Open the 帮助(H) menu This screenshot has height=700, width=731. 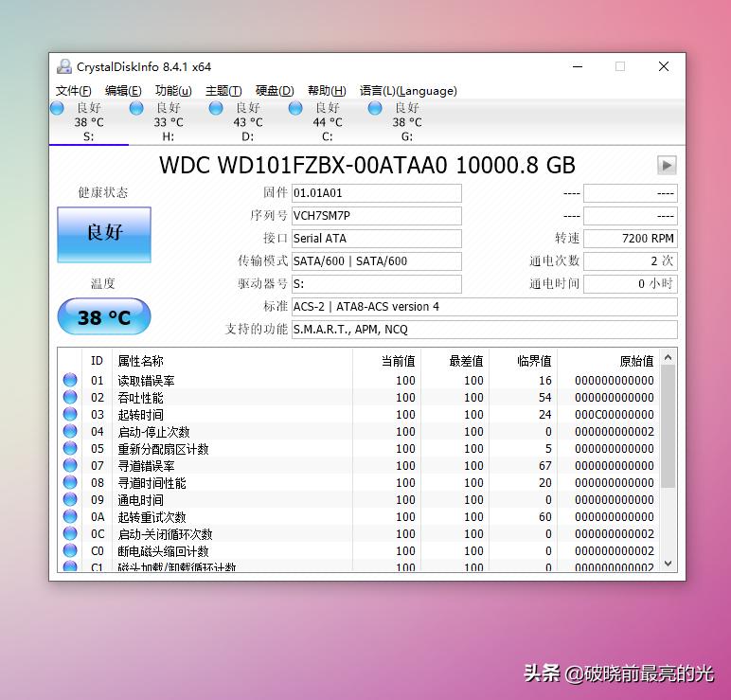coord(327,91)
